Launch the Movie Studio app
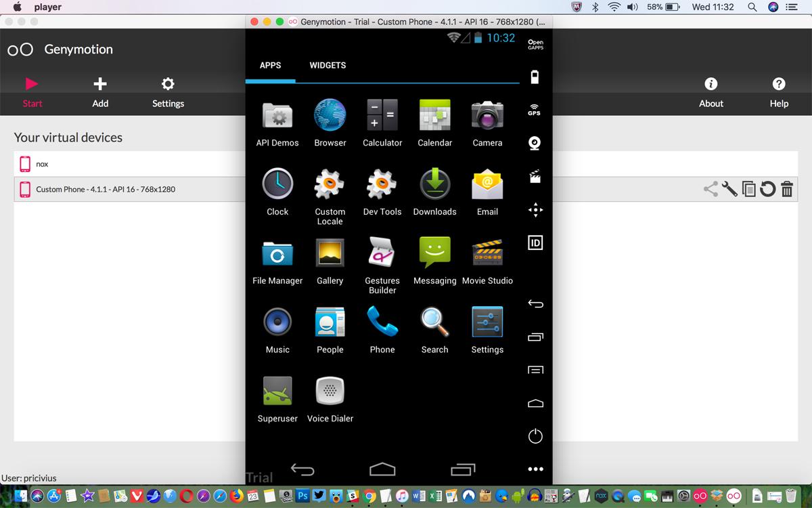The image size is (812, 508). click(x=487, y=254)
